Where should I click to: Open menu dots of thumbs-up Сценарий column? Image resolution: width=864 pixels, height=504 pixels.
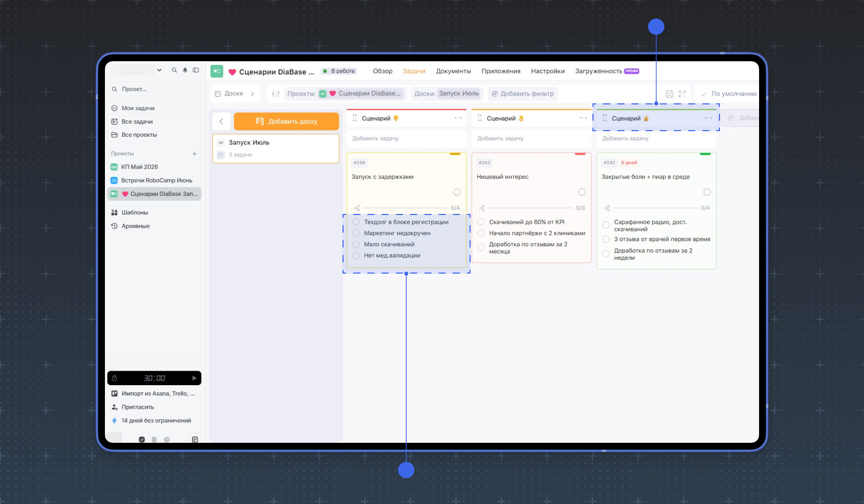[x=708, y=118]
